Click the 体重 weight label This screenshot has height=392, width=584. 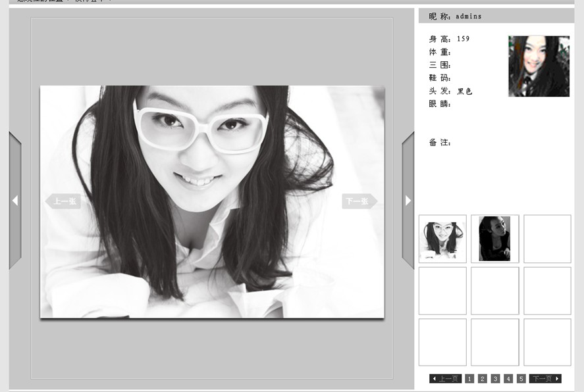pos(440,52)
